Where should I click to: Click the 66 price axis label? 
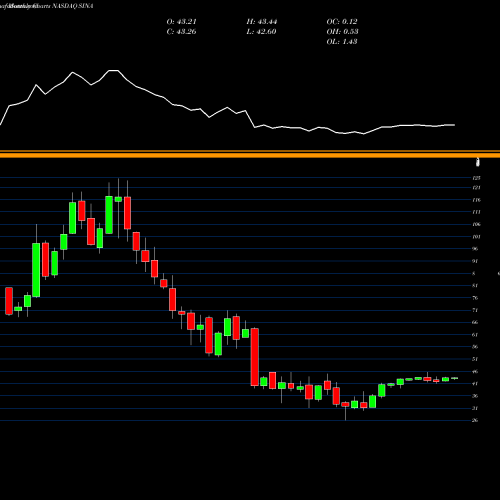pyautogui.click(x=475, y=322)
